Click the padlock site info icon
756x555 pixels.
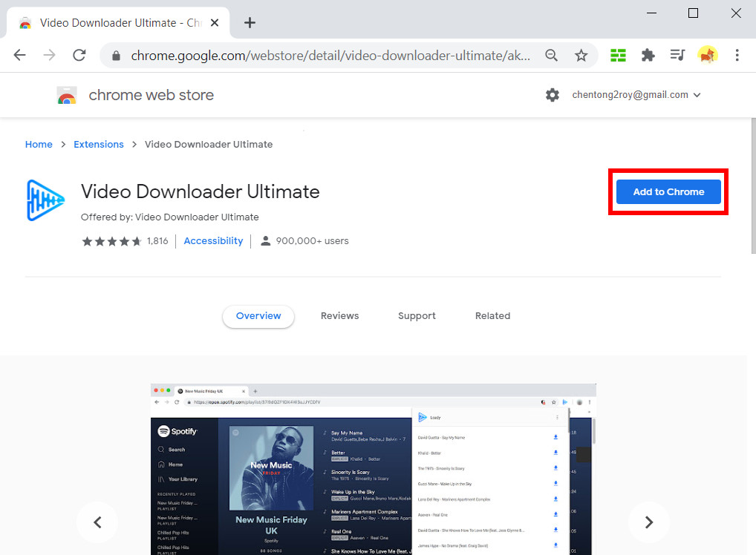click(116, 56)
